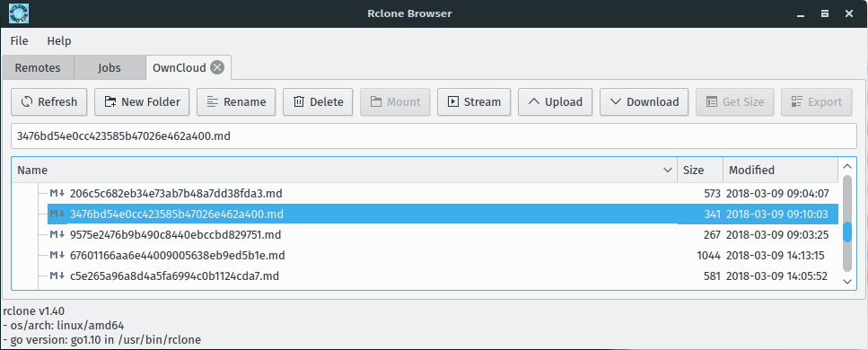Sort by Size column header
The width and height of the screenshot is (868, 350).
click(x=700, y=170)
